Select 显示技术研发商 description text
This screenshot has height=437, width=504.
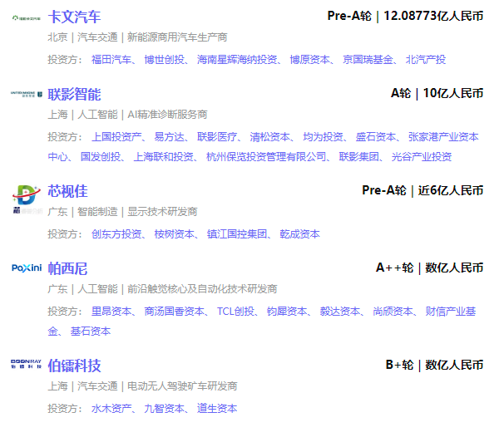162,212
